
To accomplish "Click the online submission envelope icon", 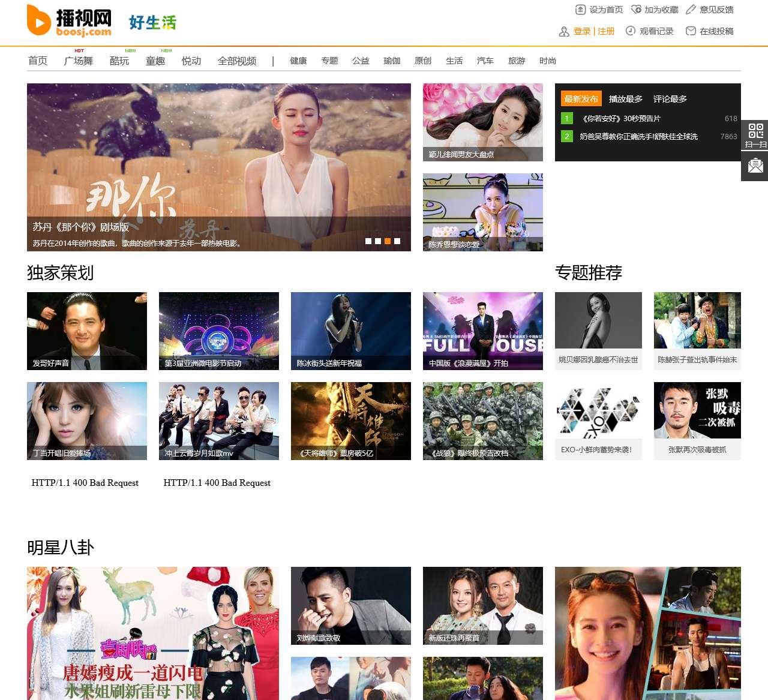I will pos(691,31).
